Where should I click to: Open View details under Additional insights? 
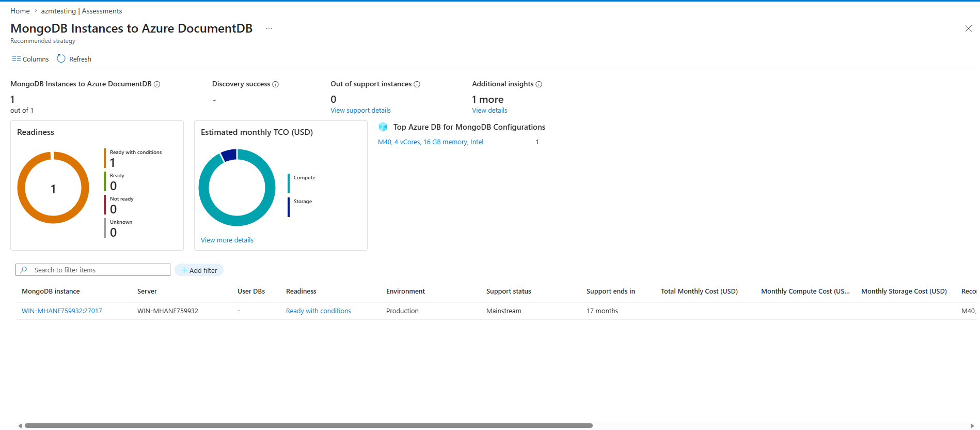tap(489, 111)
